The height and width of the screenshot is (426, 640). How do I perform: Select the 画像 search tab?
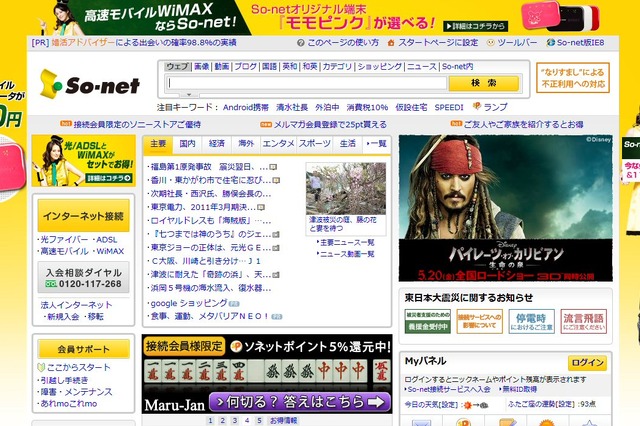point(202,66)
